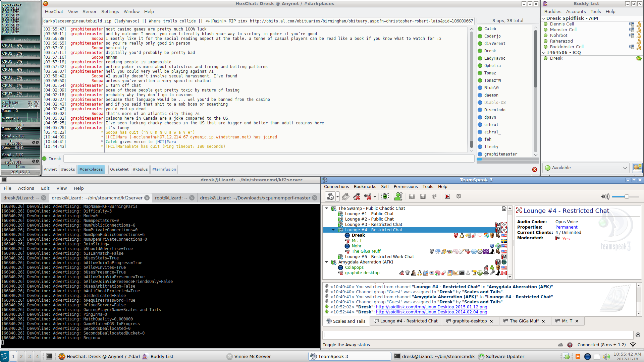Open terminal Actions menu
The image size is (644, 362).
(x=26, y=188)
